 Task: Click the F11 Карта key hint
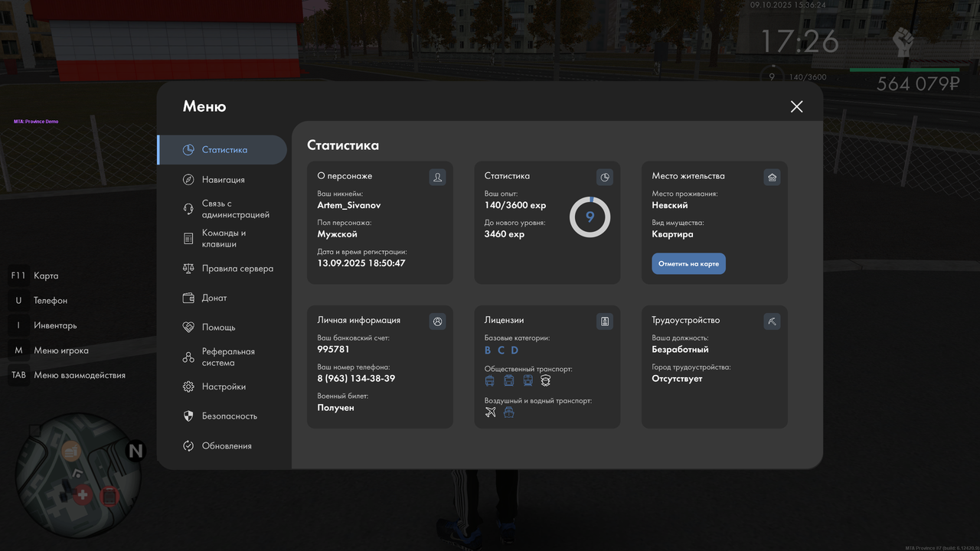point(34,275)
